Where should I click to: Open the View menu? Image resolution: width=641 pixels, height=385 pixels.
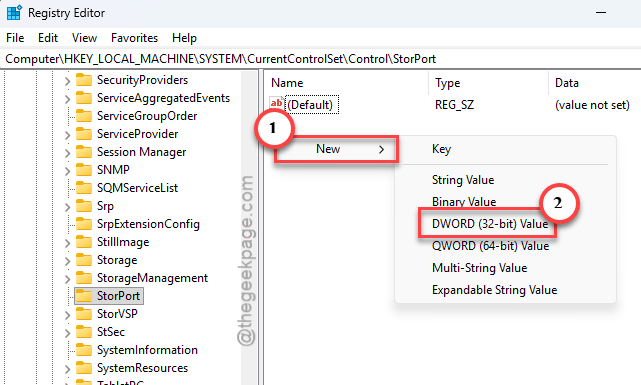[84, 38]
